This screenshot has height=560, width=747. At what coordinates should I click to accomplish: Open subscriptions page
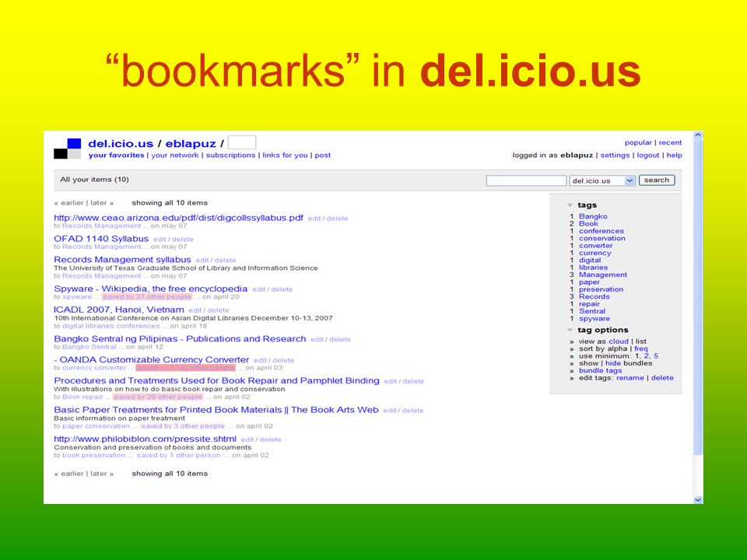tap(230, 156)
